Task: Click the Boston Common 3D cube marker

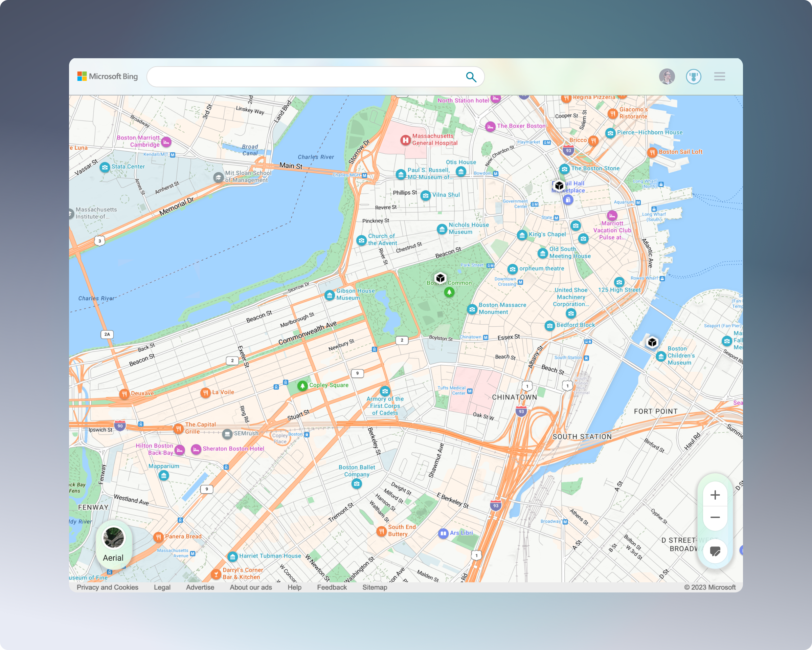Action: coord(440,278)
